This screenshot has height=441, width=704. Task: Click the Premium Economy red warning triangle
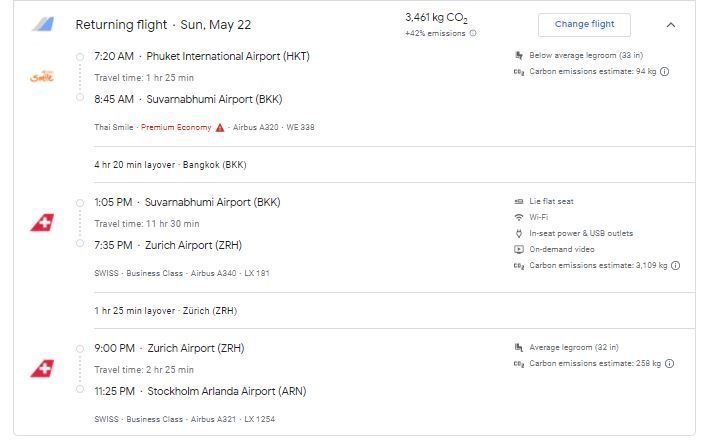coord(220,128)
